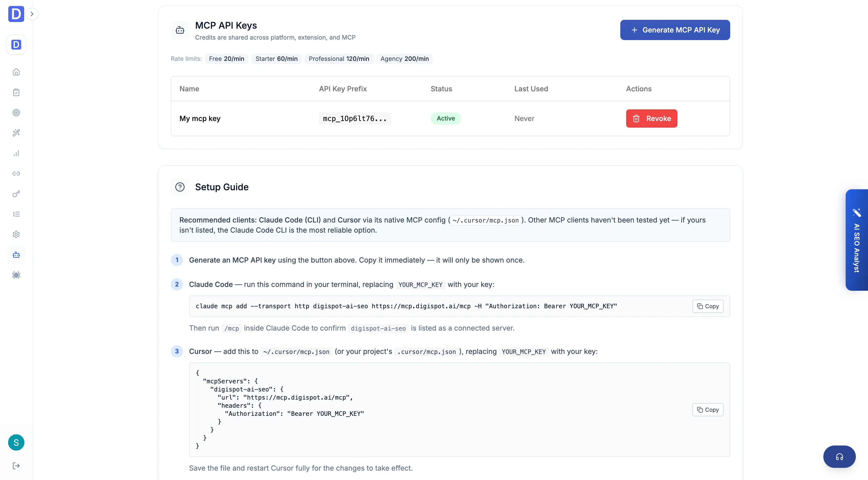Open the target sidebar icon
868x480 pixels.
click(x=16, y=112)
